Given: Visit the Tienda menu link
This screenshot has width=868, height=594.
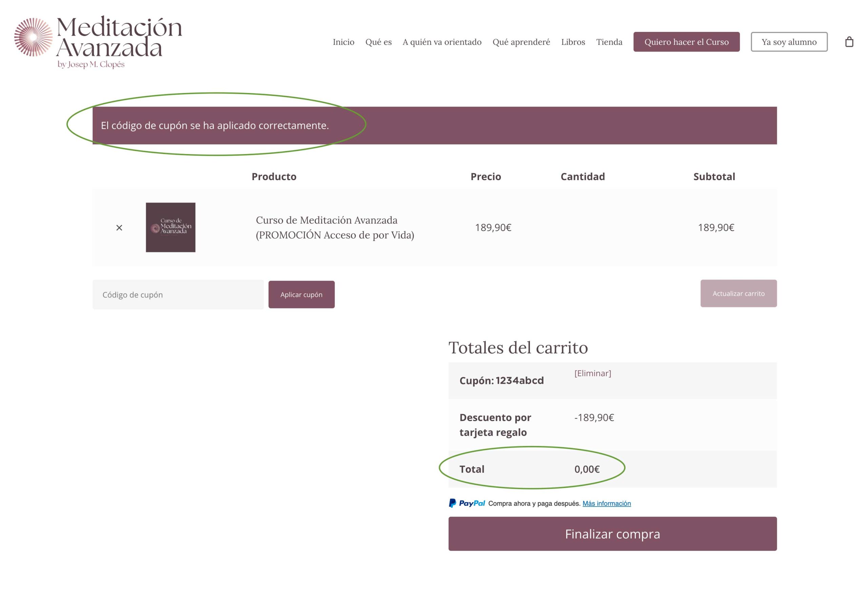Looking at the screenshot, I should (x=609, y=42).
